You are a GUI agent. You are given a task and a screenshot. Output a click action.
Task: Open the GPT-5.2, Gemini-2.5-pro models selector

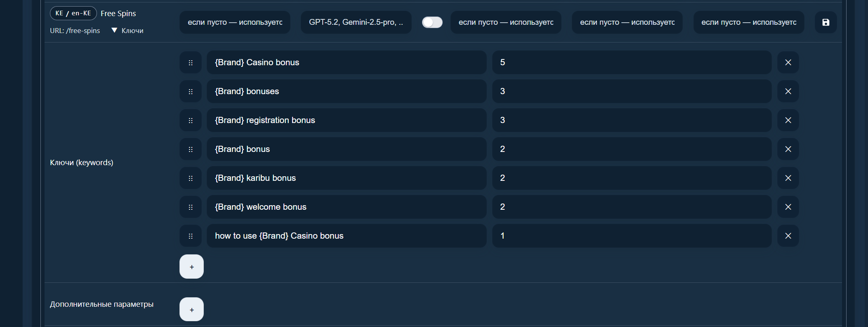pyautogui.click(x=356, y=22)
